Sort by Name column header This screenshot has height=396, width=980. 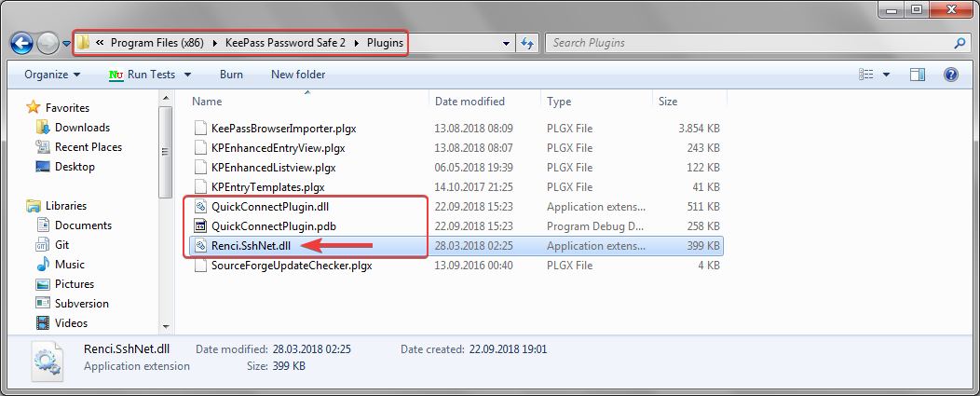pyautogui.click(x=207, y=102)
